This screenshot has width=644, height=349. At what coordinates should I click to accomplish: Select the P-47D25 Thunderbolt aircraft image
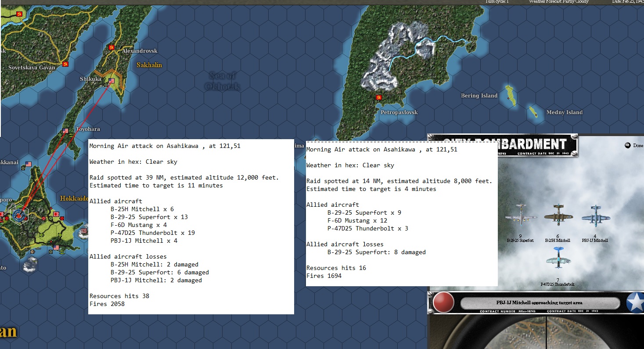coord(558,257)
